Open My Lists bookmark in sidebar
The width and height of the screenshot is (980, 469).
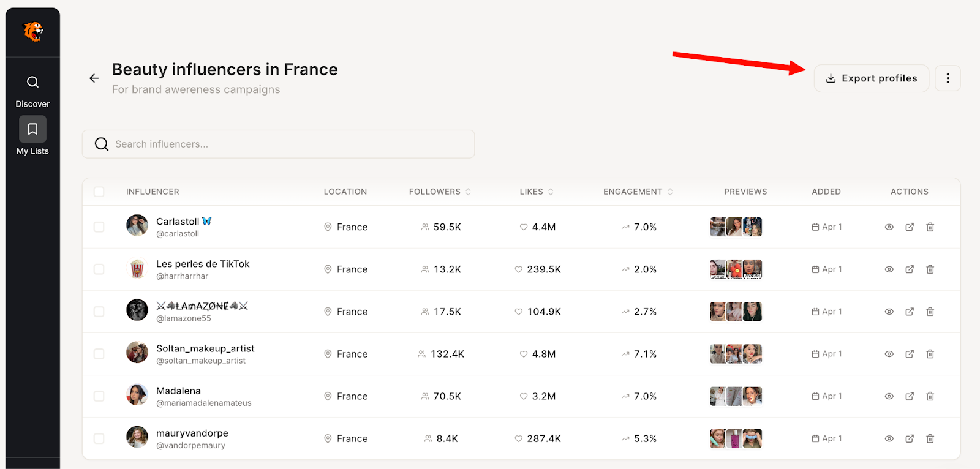tap(32, 129)
